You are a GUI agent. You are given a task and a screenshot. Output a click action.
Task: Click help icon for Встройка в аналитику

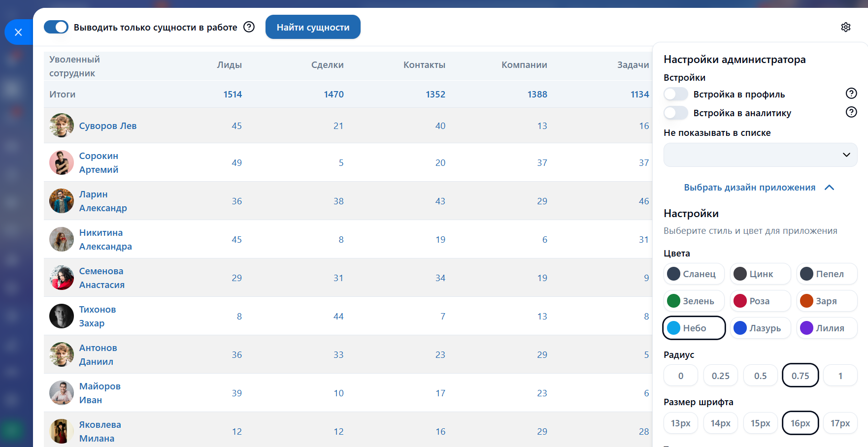(x=851, y=112)
